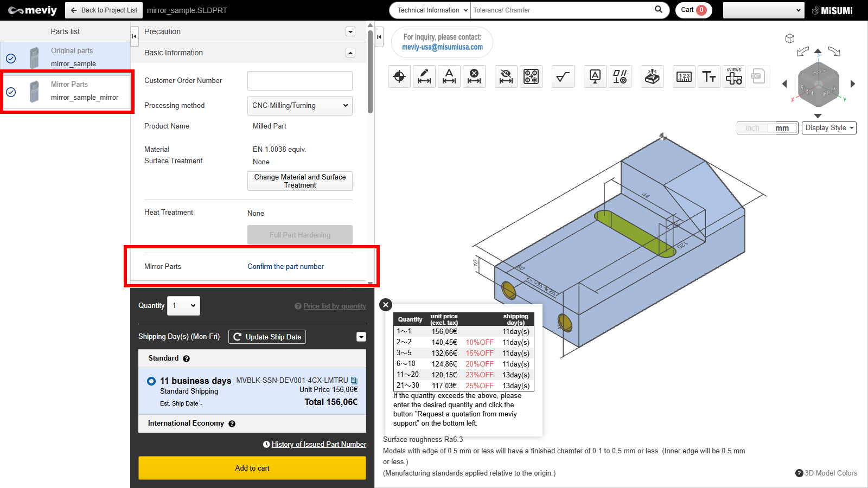Viewport: 868px width, 488px height.
Task: Select the 11 business days radio button
Action: pyautogui.click(x=151, y=381)
